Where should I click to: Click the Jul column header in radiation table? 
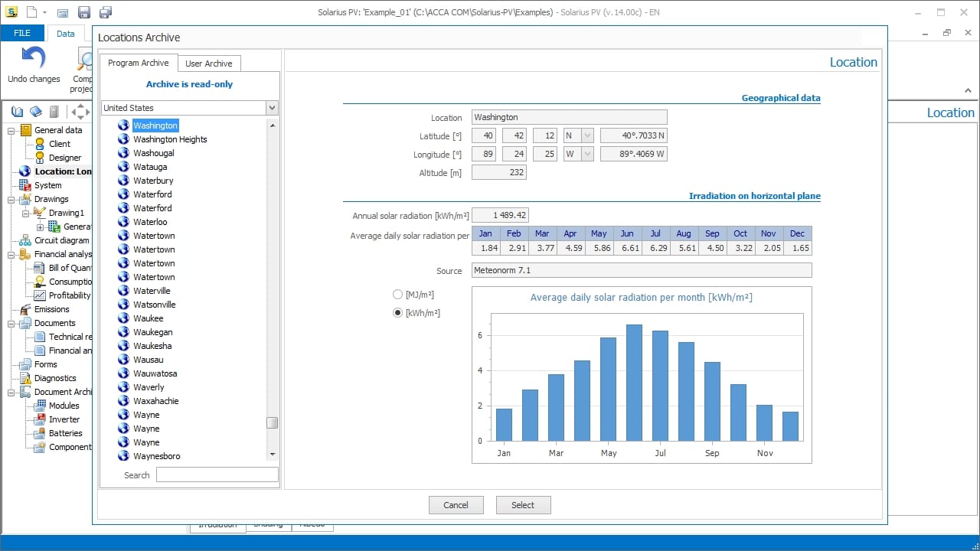655,233
